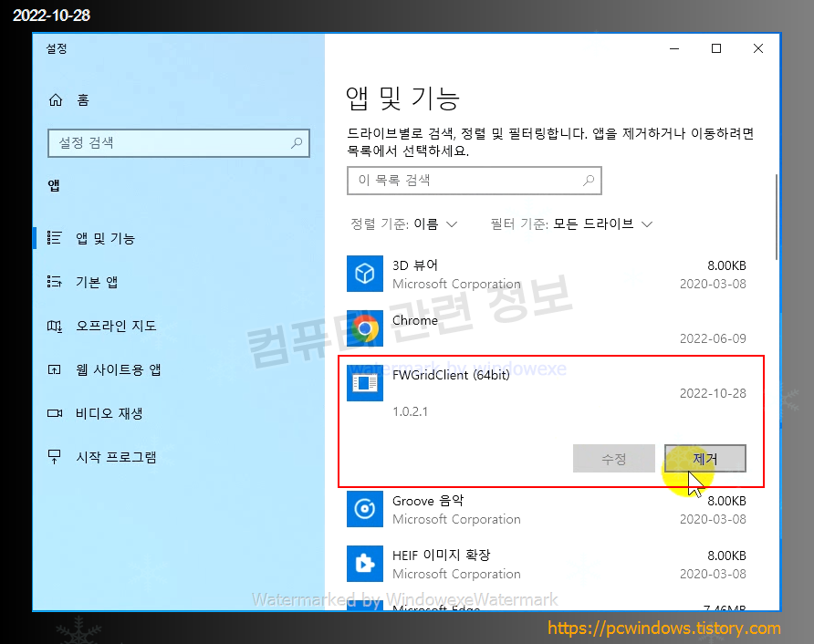Image resolution: width=814 pixels, height=644 pixels.
Task: Click the 앱 및 기능 list icon
Action: 55,238
